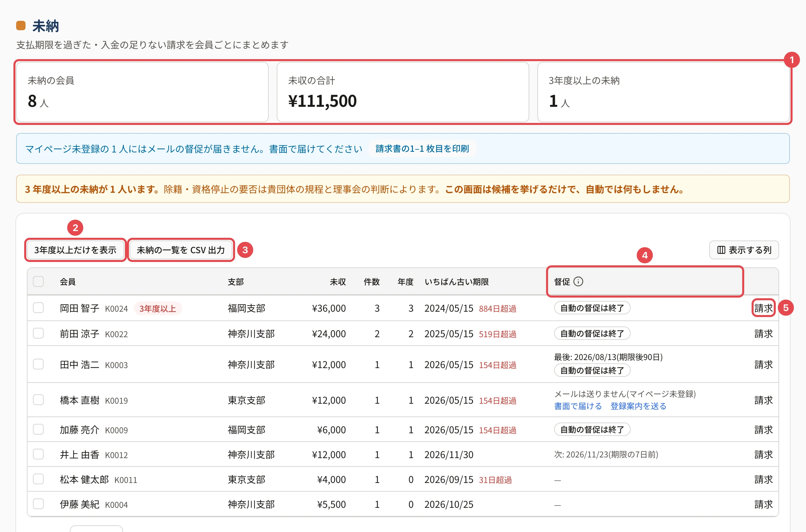Click 自動の督促は終了 pill in 岡田 智子 row
The height and width of the screenshot is (532, 806).
coord(592,308)
